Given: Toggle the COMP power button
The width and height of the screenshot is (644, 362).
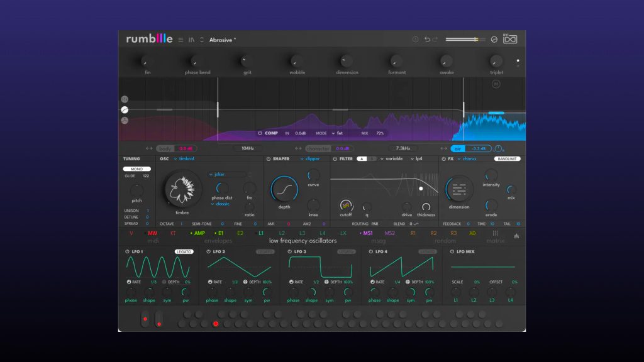Looking at the screenshot, I should pos(260,133).
